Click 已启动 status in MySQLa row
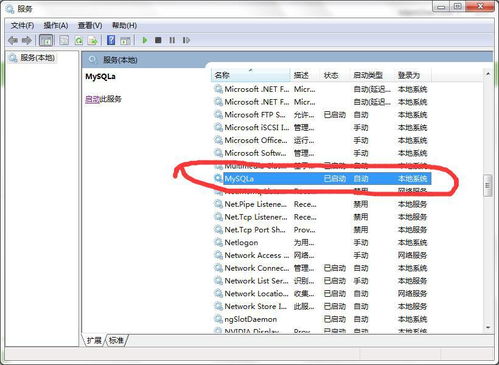Screen dimensions: 499x365 [x=335, y=179]
